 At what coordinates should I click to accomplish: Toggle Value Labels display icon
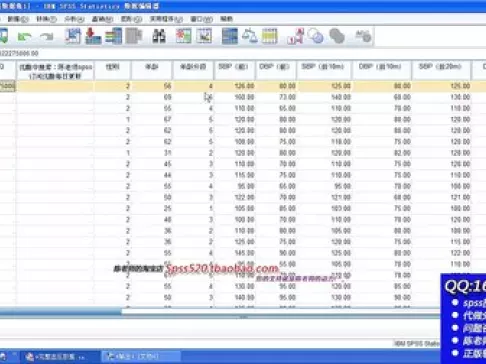tap(295, 36)
